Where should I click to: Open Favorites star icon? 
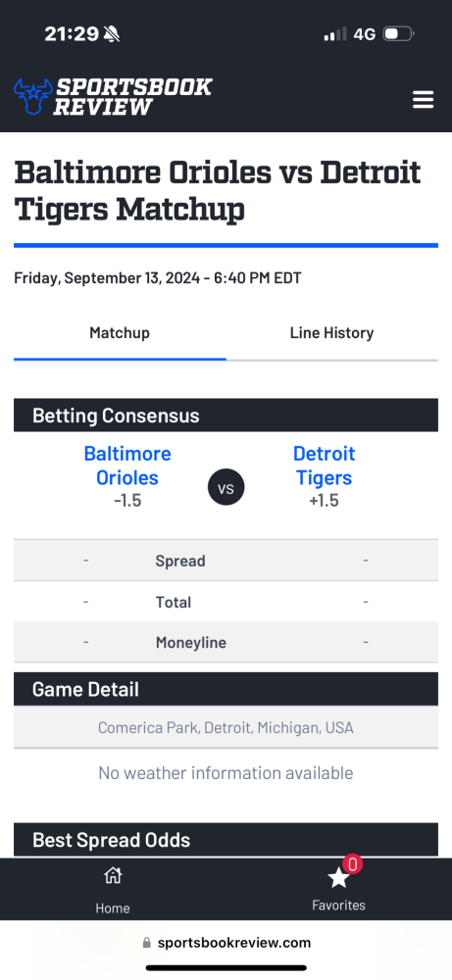coord(338,878)
